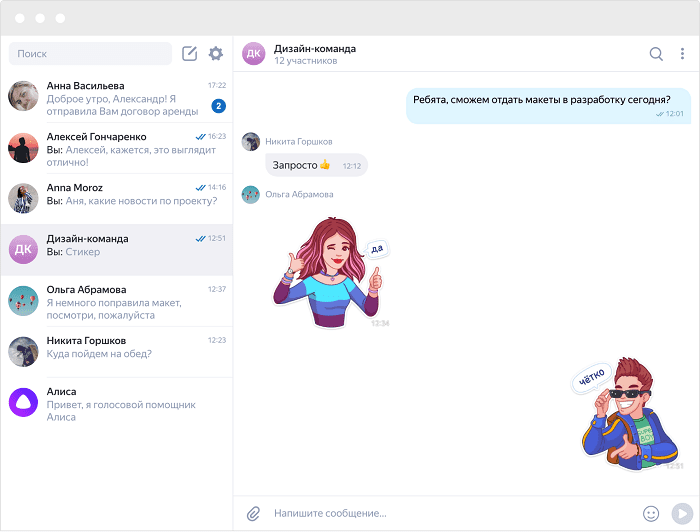Click the send message arrow button
This screenshot has height=532, width=700.
click(682, 513)
